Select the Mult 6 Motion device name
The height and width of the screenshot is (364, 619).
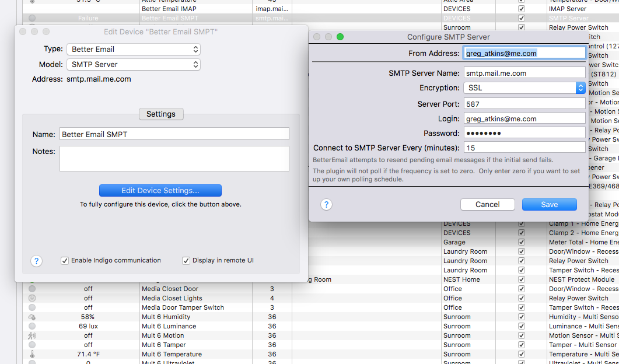(x=163, y=335)
